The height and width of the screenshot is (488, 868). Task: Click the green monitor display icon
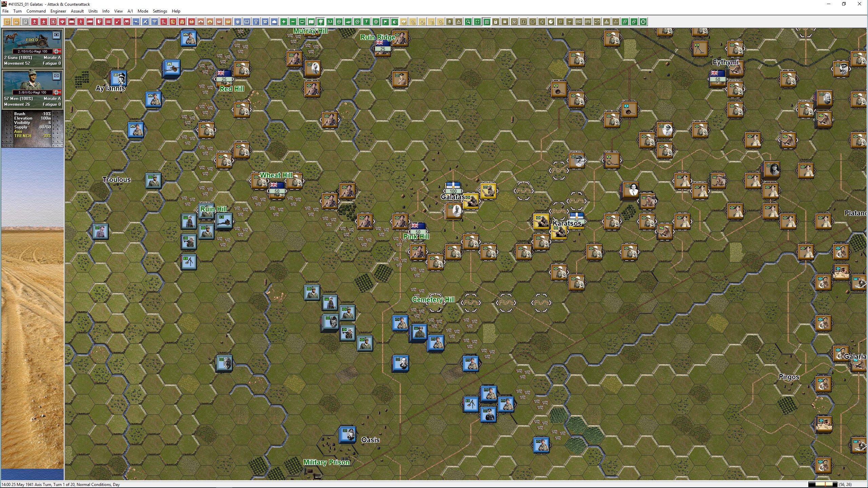coord(302,22)
